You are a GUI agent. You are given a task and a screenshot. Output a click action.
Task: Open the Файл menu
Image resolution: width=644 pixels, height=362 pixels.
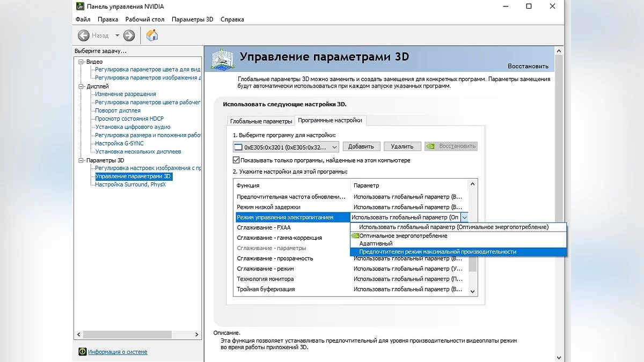(x=83, y=19)
